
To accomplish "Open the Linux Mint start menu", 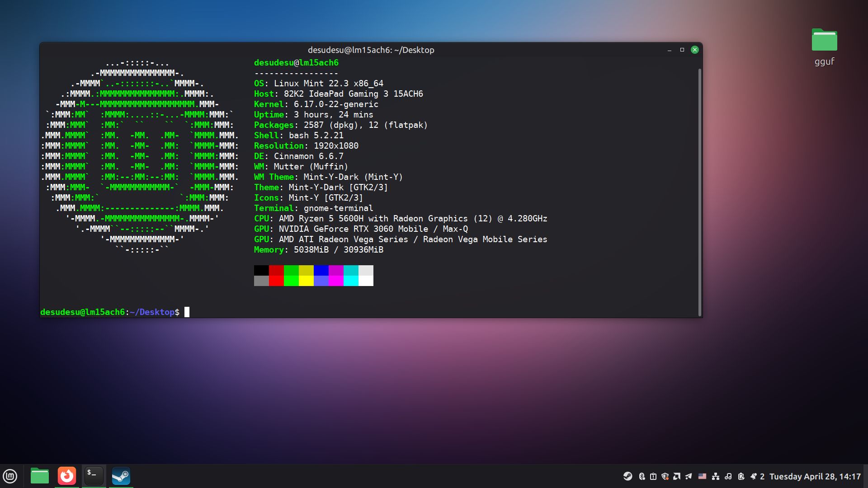I will tap(10, 476).
